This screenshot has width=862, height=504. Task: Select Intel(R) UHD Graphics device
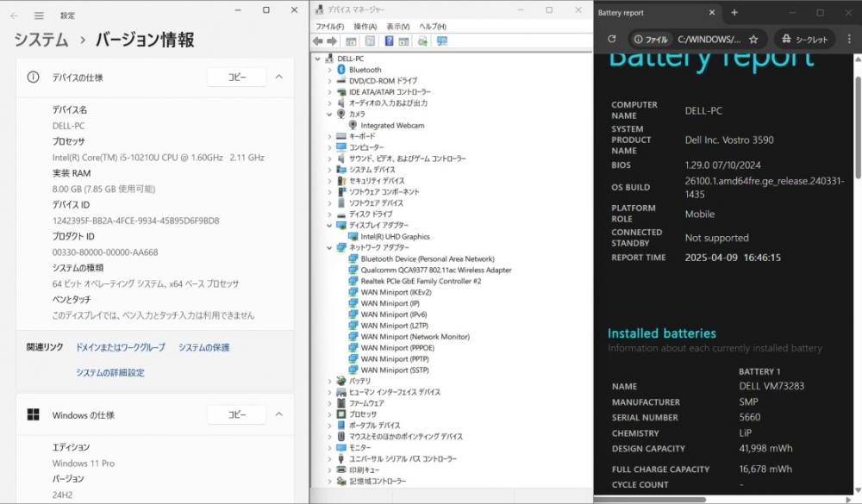tap(395, 236)
